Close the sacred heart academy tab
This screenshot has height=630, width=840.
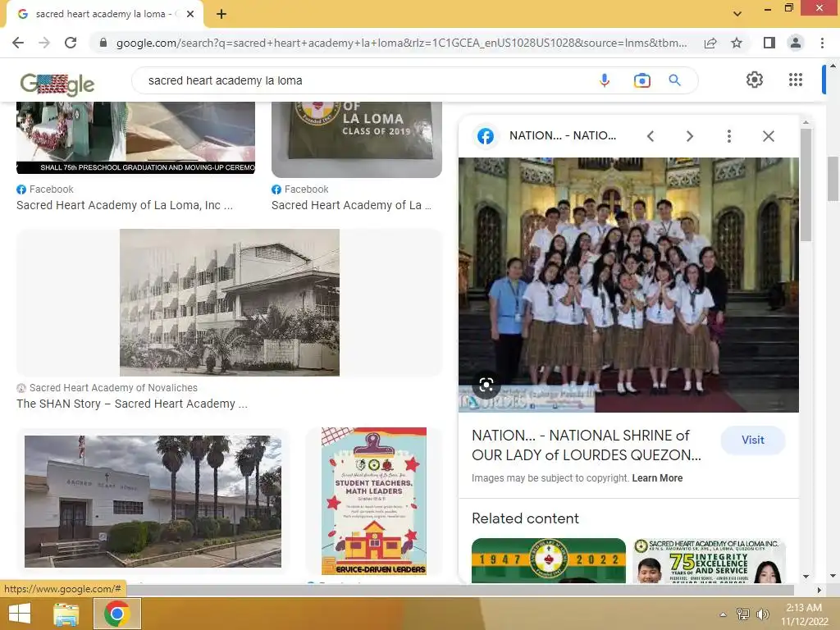click(x=190, y=14)
